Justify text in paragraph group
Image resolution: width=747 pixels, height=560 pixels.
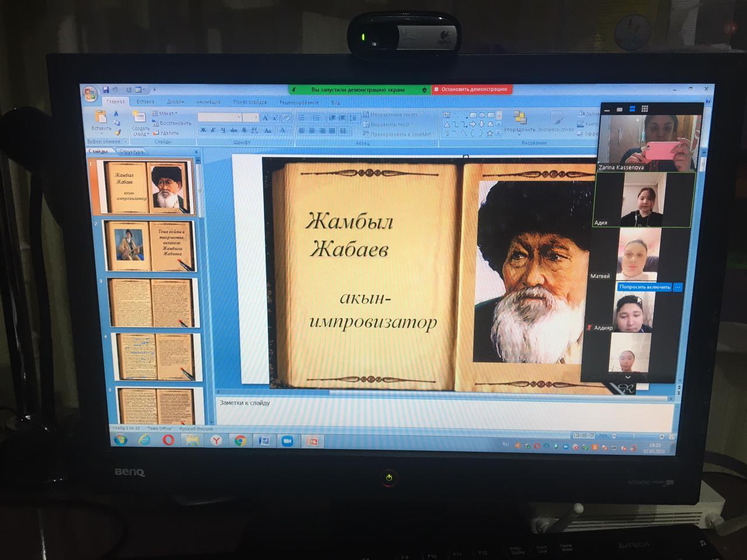[331, 131]
